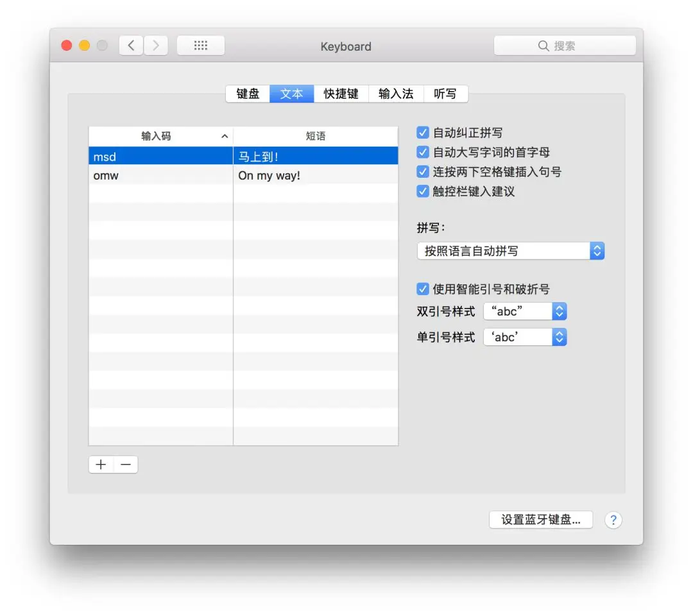The height and width of the screenshot is (616, 693).
Task: Toggle sort arrow in 输入码 column header
Action: 225,136
